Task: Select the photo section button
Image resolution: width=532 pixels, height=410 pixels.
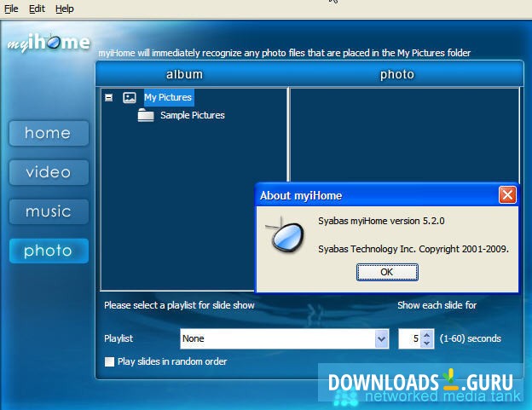Action: 49,251
